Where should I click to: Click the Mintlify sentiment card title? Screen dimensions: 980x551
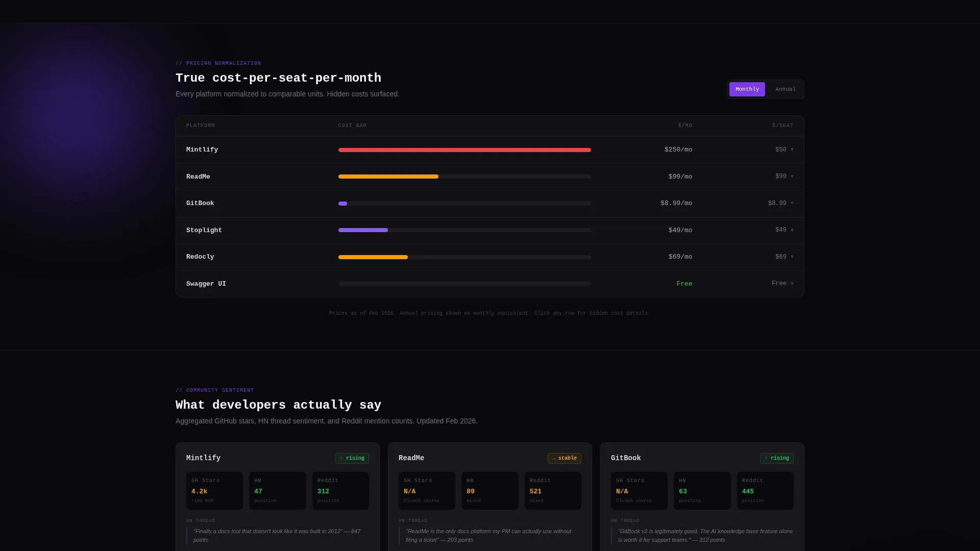(x=203, y=458)
